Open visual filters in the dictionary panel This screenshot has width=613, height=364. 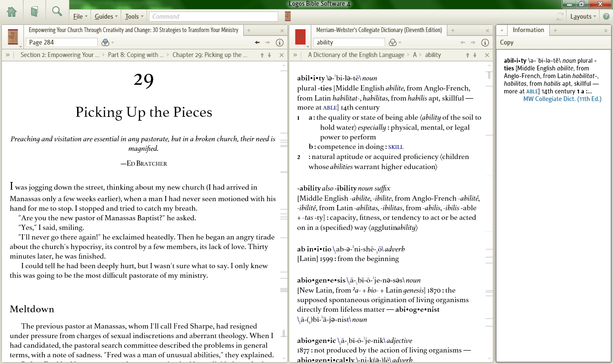tap(393, 42)
